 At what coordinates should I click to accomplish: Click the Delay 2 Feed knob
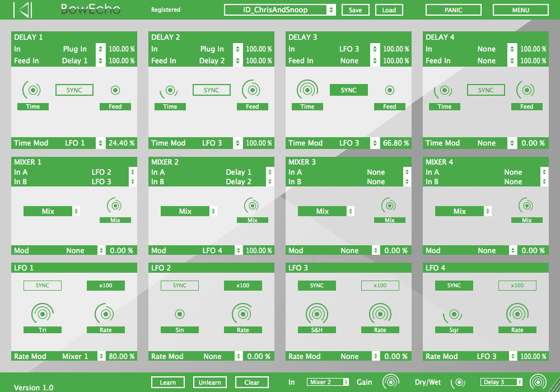coord(252,90)
